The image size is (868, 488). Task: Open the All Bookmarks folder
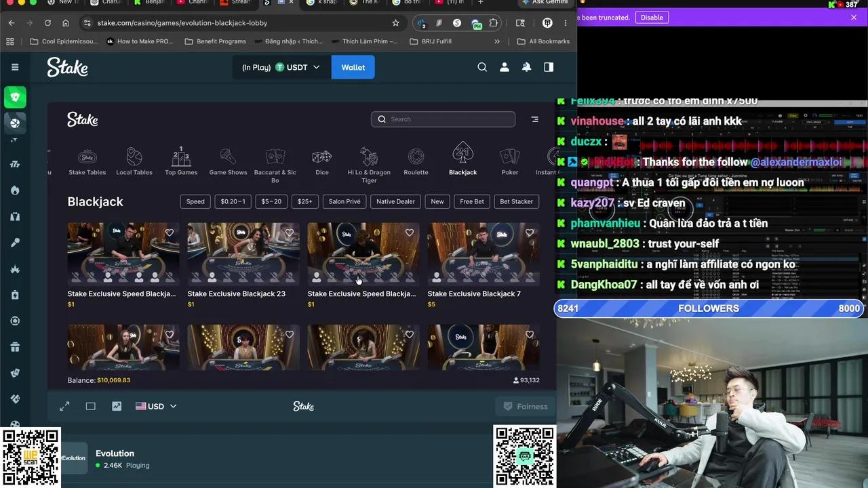[543, 41]
